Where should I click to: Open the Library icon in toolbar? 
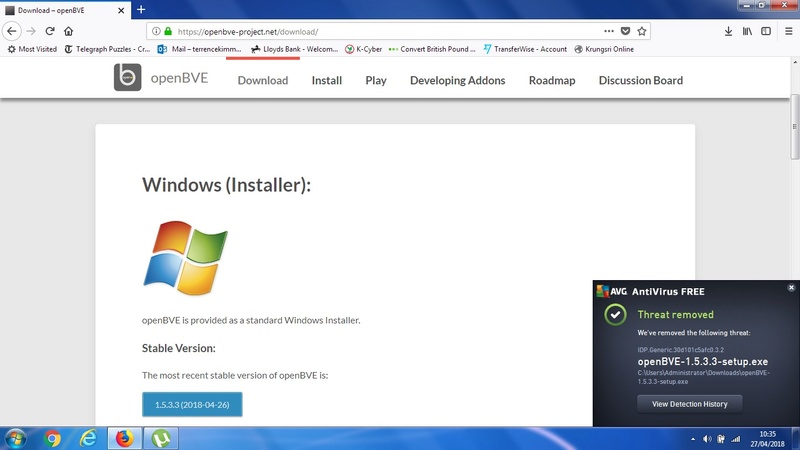[747, 31]
